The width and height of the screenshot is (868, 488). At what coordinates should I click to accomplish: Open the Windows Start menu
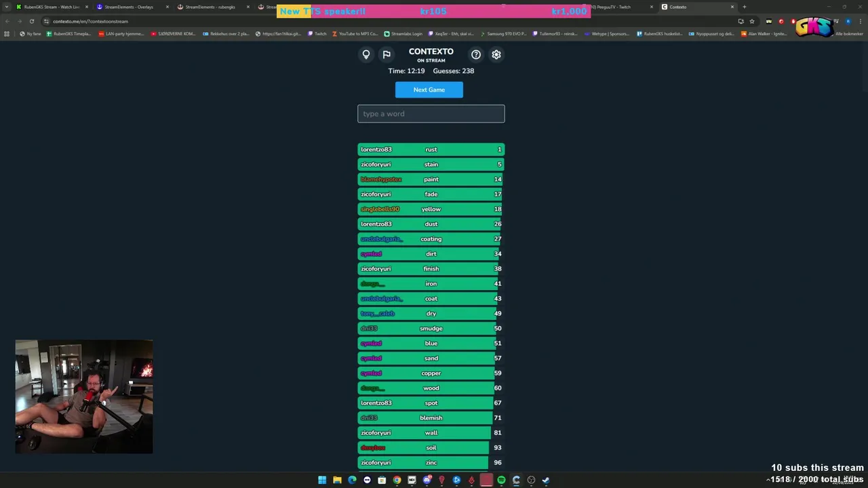(322, 480)
